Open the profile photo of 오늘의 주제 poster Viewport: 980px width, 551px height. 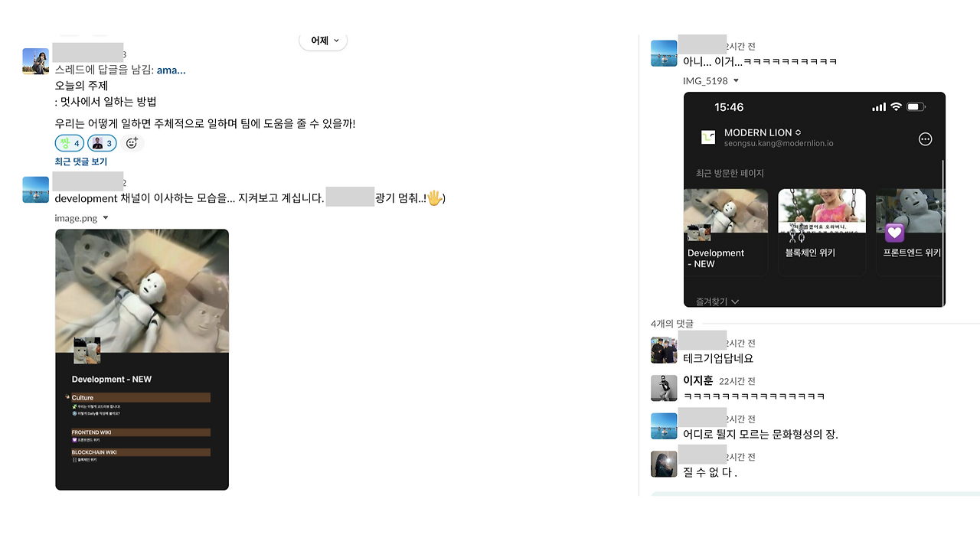point(36,61)
